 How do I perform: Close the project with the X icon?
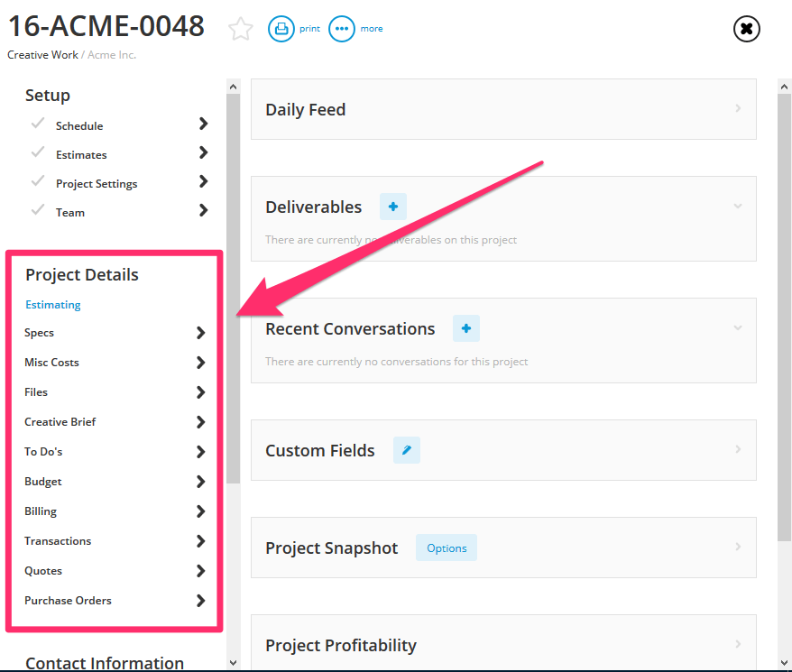(746, 29)
